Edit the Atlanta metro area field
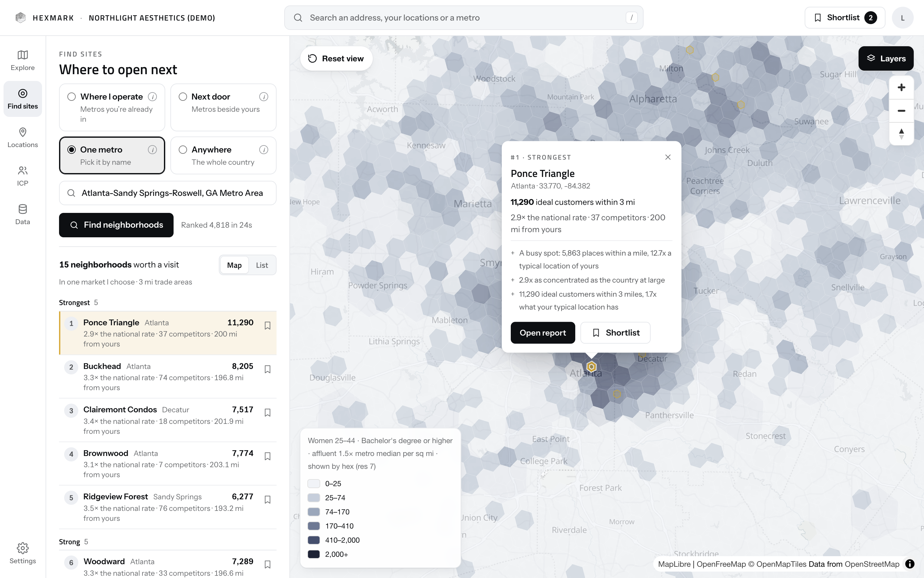The width and height of the screenshot is (924, 578). point(167,193)
